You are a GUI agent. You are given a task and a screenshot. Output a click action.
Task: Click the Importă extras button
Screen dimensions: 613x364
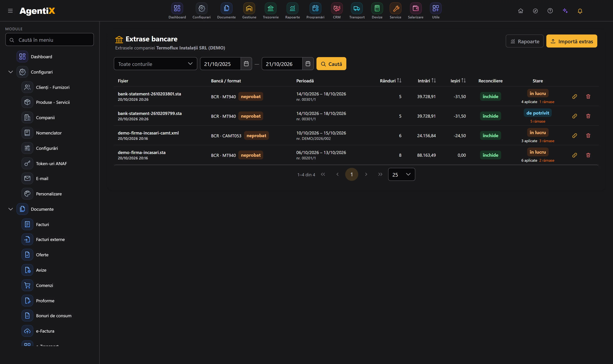point(572,41)
